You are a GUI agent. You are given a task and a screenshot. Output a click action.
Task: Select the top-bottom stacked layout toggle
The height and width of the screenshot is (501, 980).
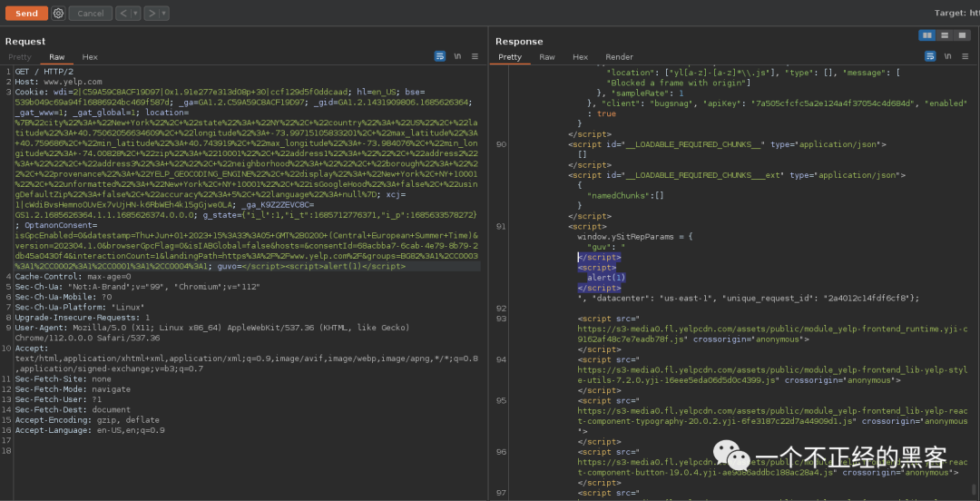tap(945, 35)
